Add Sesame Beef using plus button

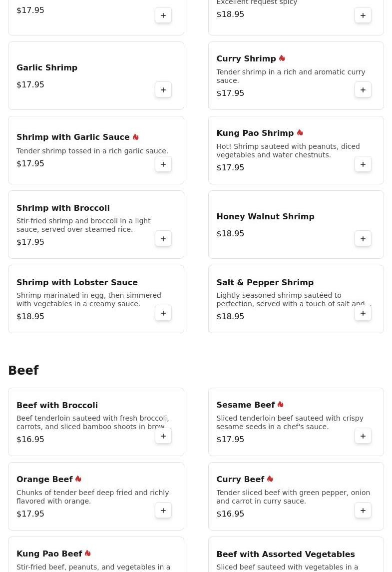pos(363,436)
